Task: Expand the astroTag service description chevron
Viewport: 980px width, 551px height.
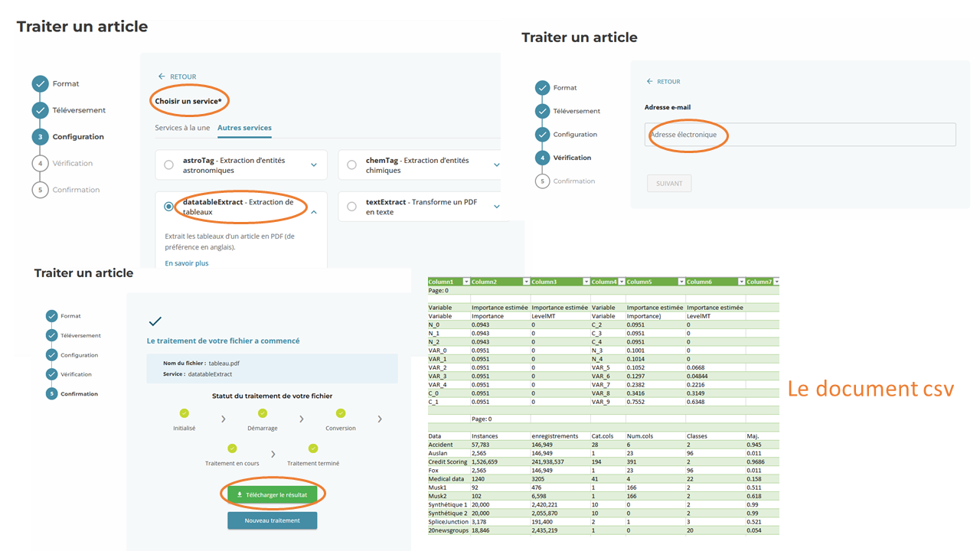Action: pos(314,165)
